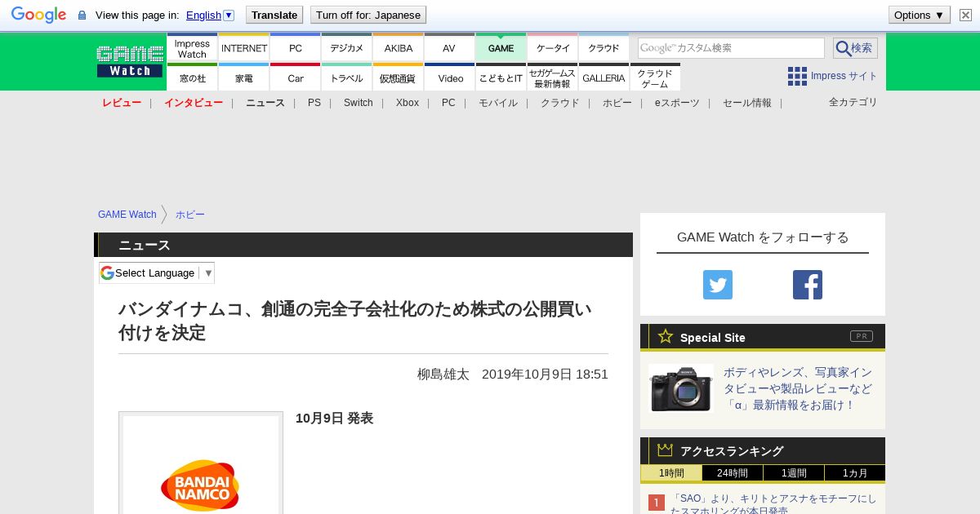Select the 1時間 ranking tab

tap(671, 473)
